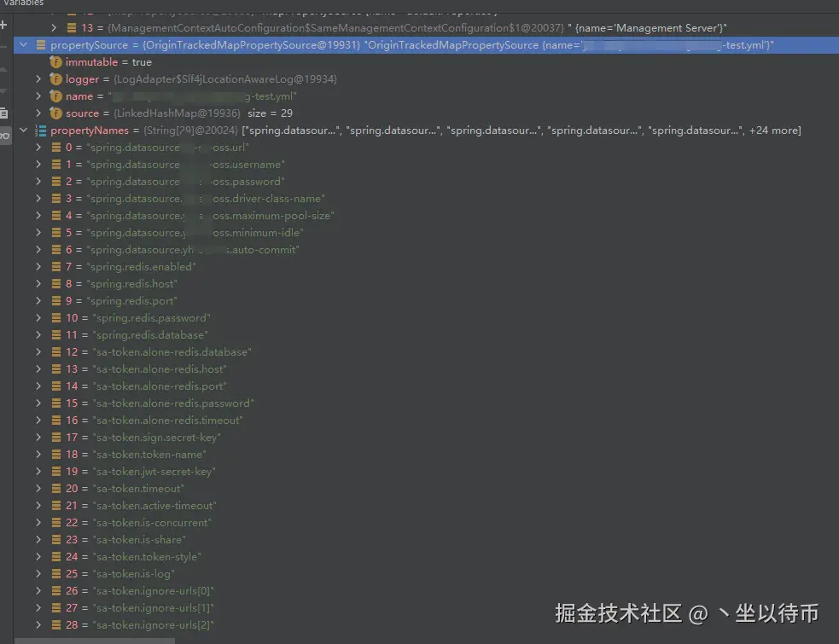Screen dimensions: 839x644
Task: Click the horizontal scrollbar at bottom
Action: click(x=94, y=641)
